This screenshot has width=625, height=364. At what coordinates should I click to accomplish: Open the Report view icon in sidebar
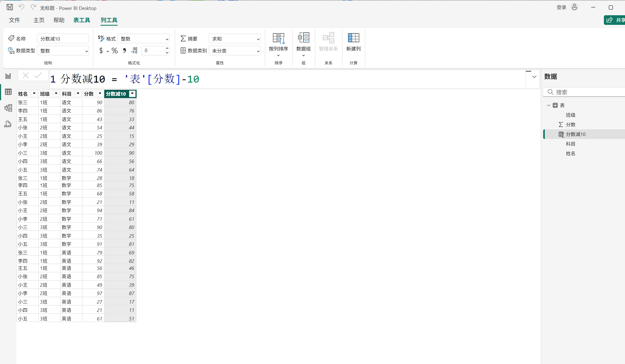pos(8,76)
